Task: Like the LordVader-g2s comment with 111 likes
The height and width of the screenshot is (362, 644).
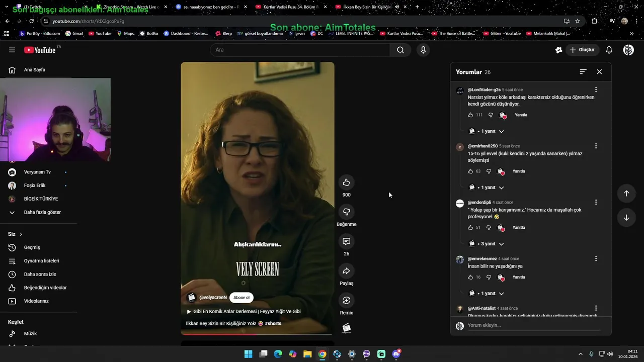Action: (471, 115)
